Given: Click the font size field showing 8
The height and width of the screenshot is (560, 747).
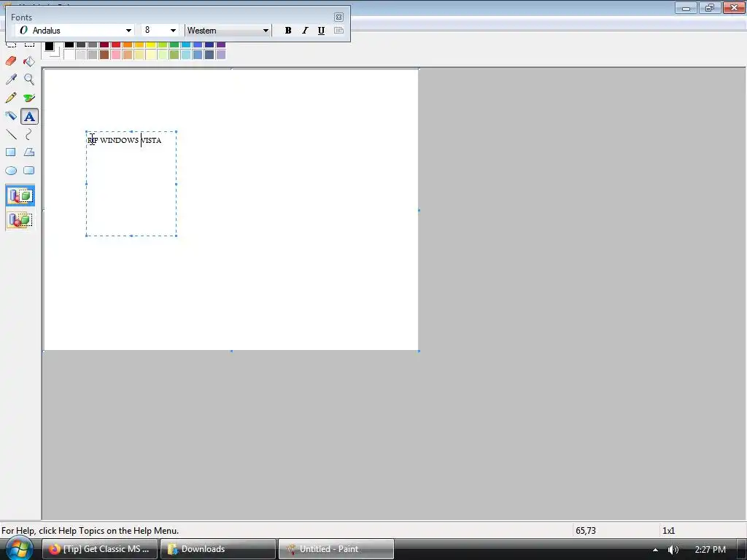Looking at the screenshot, I should click(x=155, y=31).
